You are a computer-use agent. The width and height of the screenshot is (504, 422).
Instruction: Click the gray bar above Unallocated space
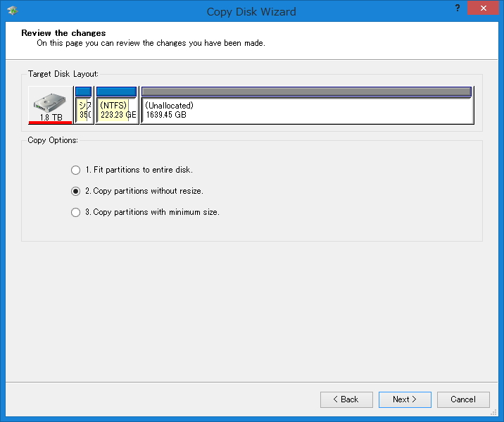[x=307, y=92]
